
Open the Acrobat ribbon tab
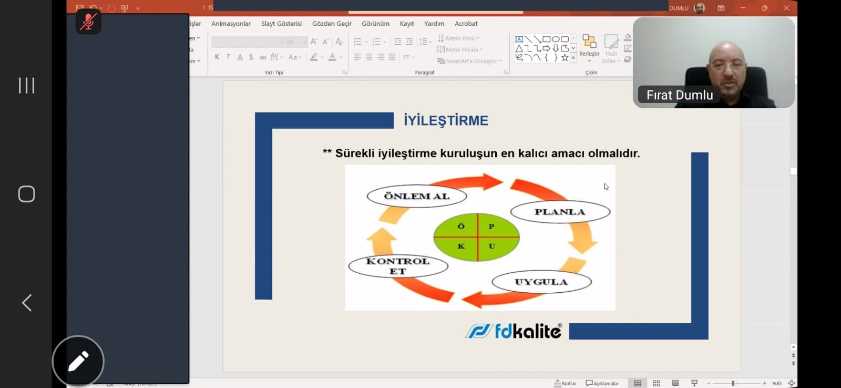pos(466,24)
